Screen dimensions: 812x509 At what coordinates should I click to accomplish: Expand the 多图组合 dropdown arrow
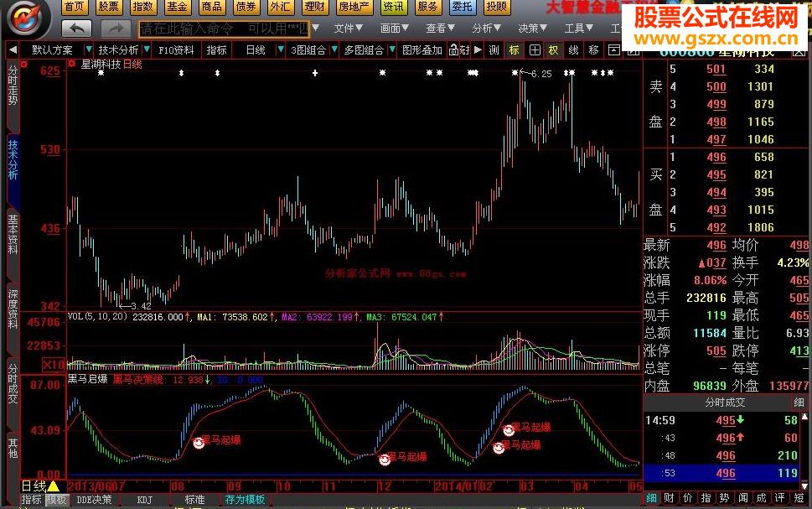click(x=392, y=49)
